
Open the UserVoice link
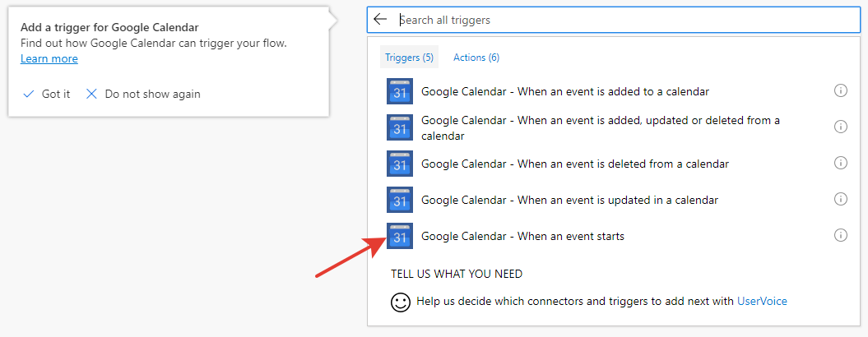click(x=762, y=301)
